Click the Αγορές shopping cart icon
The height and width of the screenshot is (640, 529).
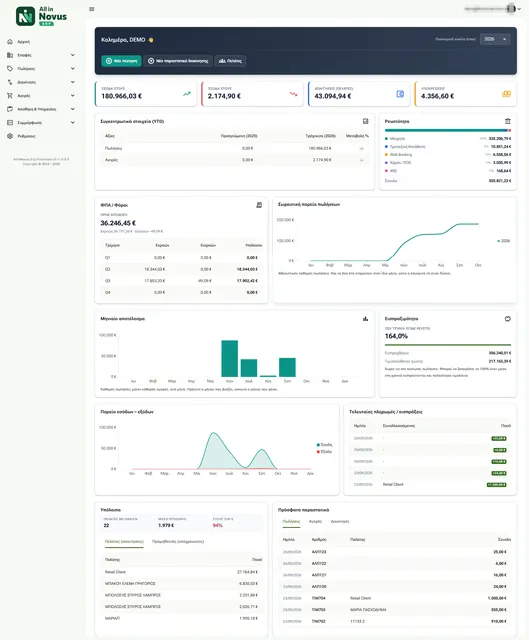tap(10, 96)
